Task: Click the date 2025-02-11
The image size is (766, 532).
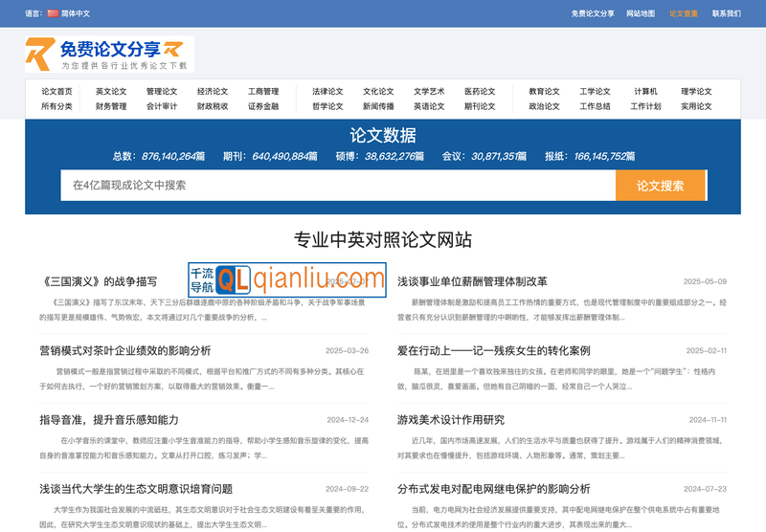Action: [x=707, y=350]
